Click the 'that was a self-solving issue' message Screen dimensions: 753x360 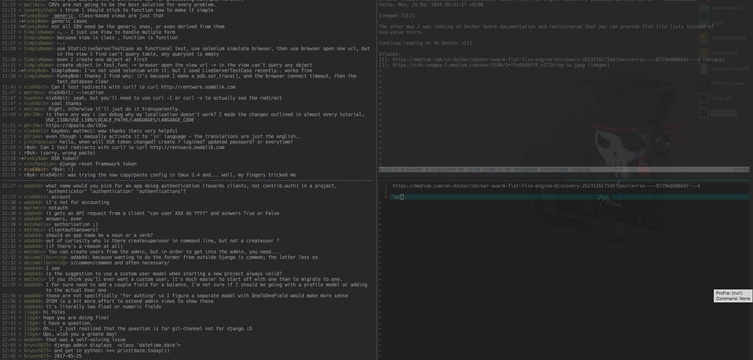85,339
